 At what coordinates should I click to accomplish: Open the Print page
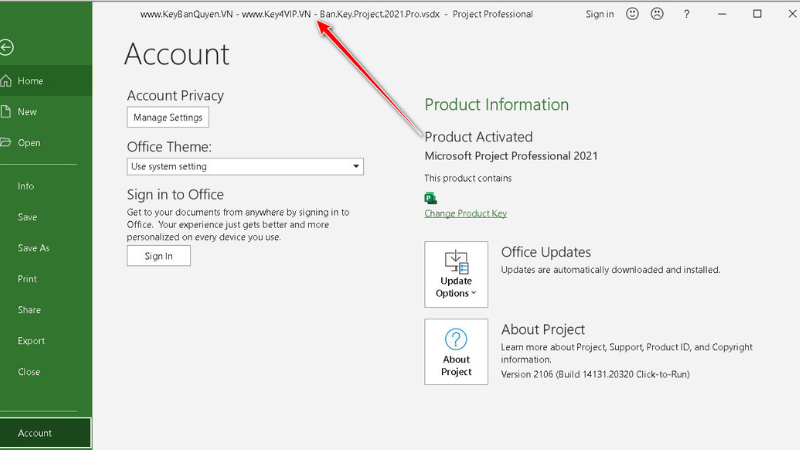(x=27, y=279)
